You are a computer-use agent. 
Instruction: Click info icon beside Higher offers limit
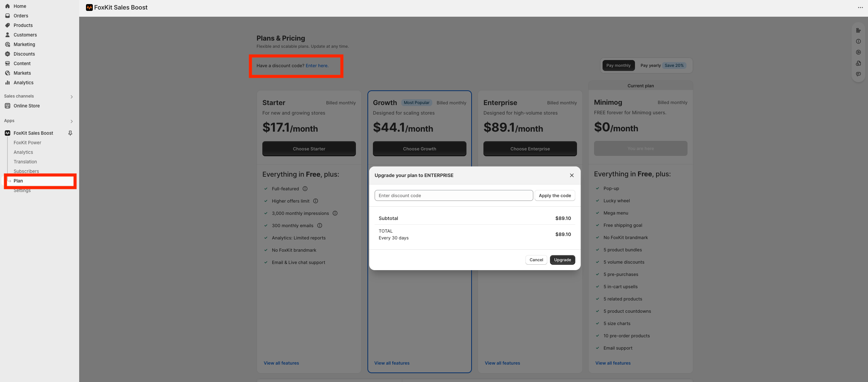pyautogui.click(x=316, y=201)
